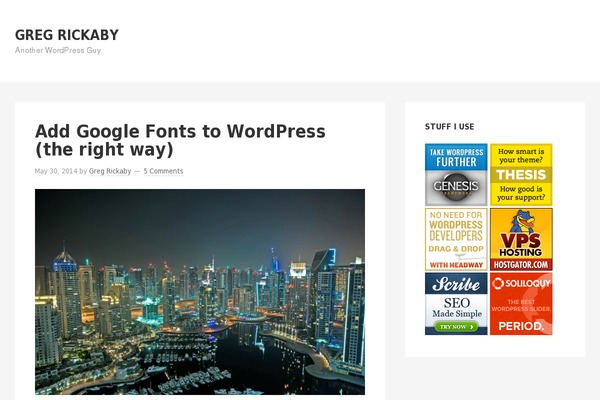Open the Genesis Framework banner ad
This screenshot has width=600, height=400.
456,175
